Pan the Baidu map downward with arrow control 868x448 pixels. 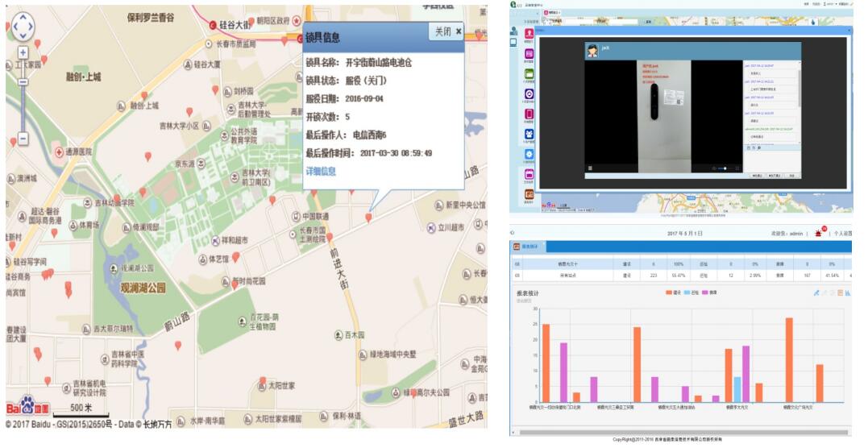pyautogui.click(x=23, y=35)
